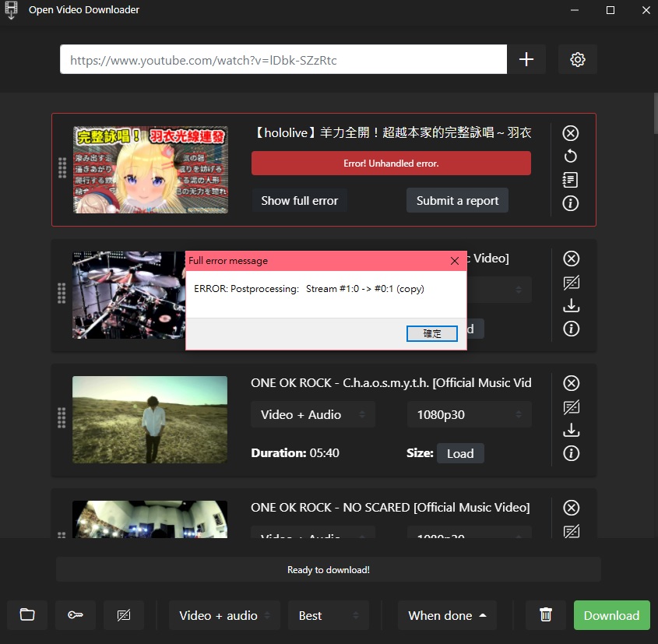The image size is (658, 644).
Task: Open the global 'Best' quality dropdown
Action: tap(328, 615)
